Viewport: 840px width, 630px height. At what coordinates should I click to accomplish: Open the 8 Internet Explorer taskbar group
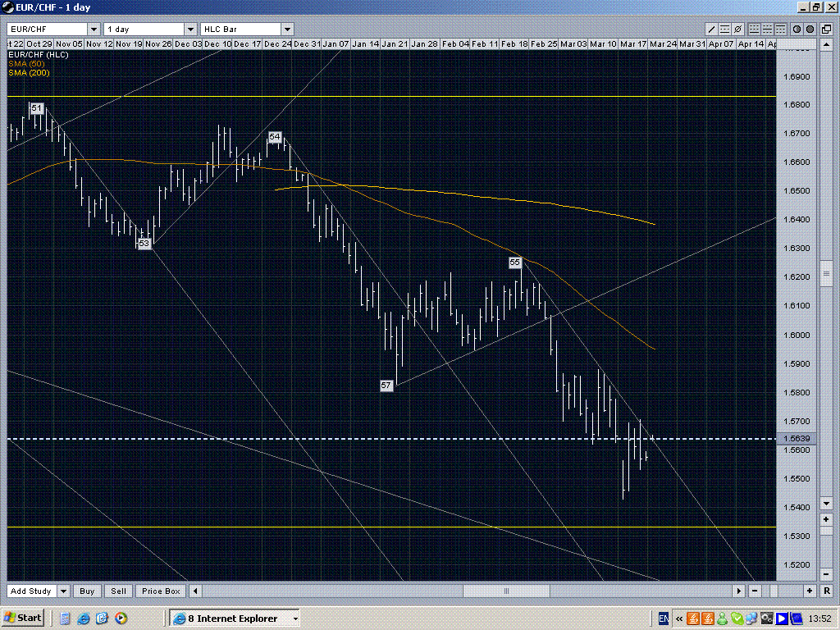coord(234,619)
